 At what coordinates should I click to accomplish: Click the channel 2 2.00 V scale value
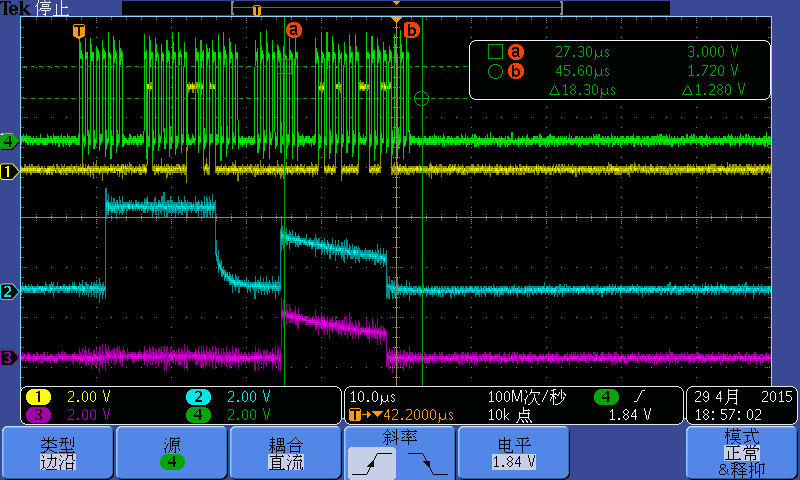coord(248,396)
